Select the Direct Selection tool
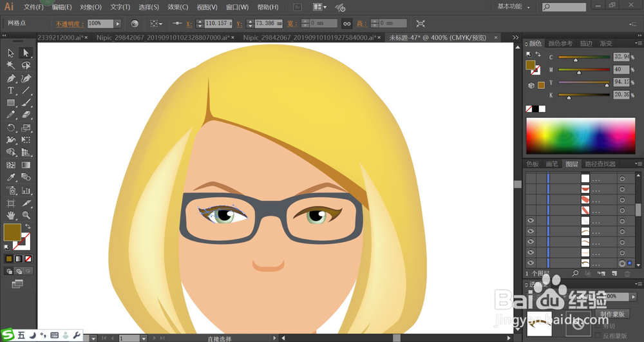 (26, 53)
